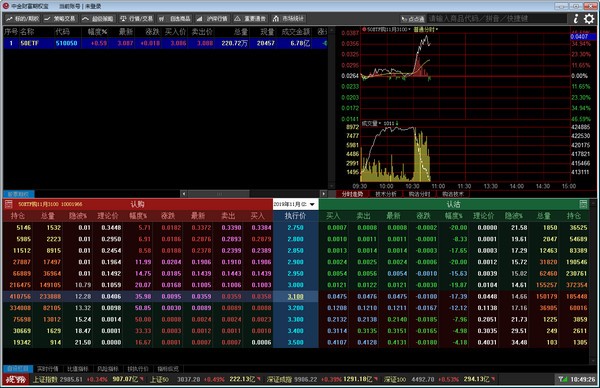Open 自选商品 toolbar button
600x388 pixels.
tap(175, 18)
